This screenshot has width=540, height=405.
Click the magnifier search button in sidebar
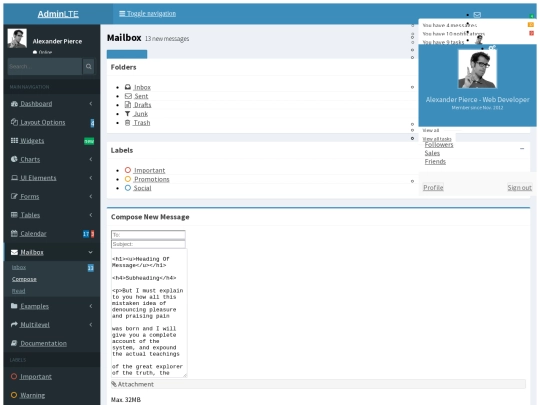pos(89,66)
